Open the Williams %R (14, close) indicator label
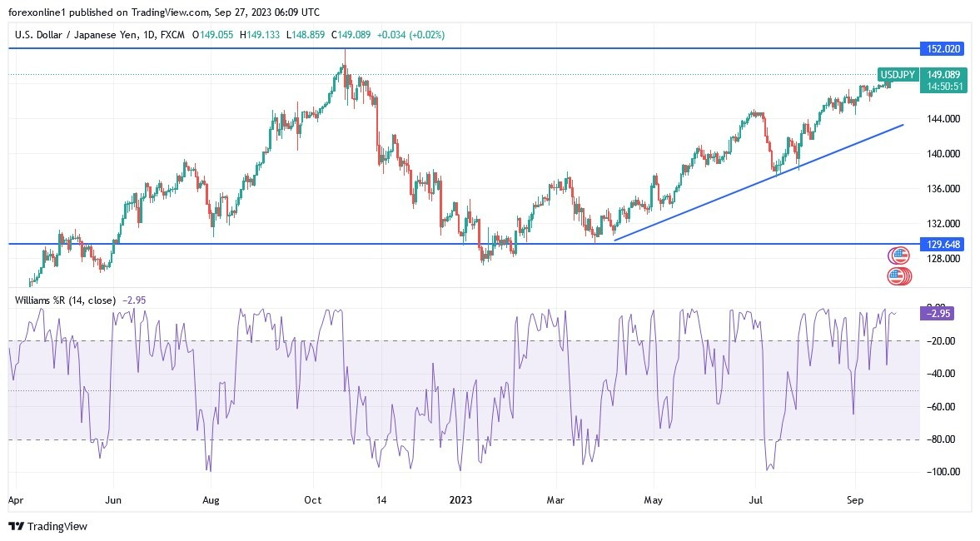980x541 pixels. [x=67, y=300]
